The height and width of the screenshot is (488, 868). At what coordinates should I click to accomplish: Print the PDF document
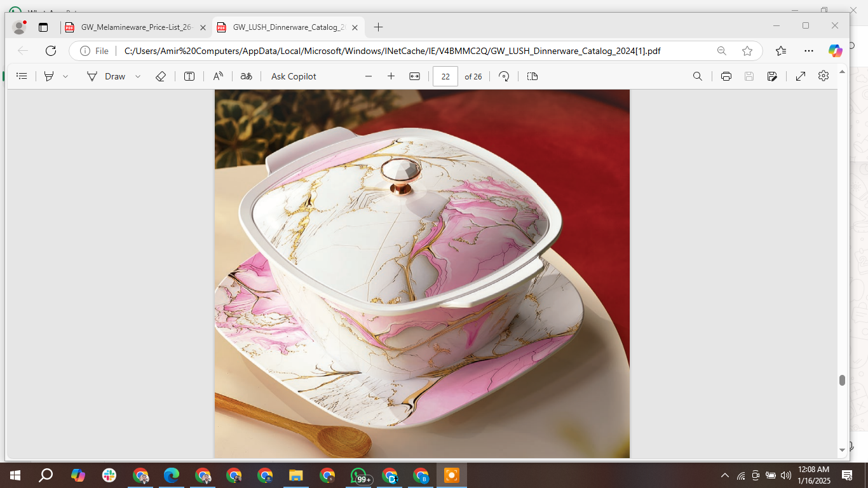(x=726, y=76)
